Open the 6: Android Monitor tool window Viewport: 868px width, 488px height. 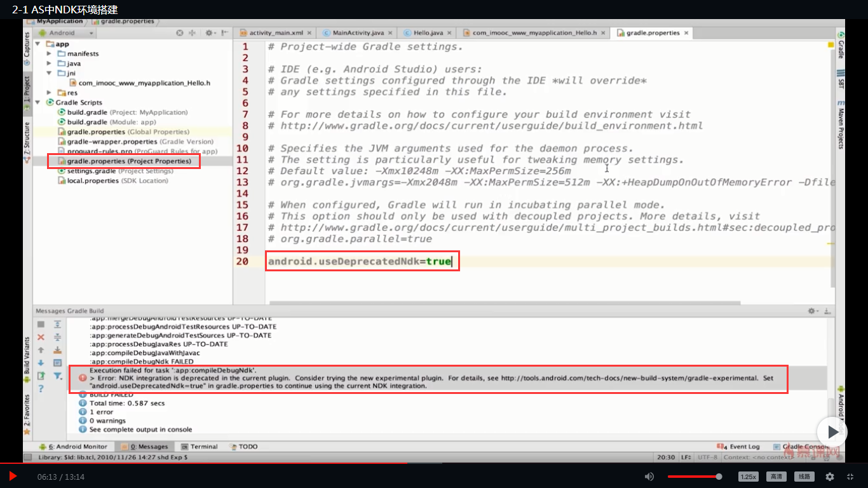[x=74, y=447]
